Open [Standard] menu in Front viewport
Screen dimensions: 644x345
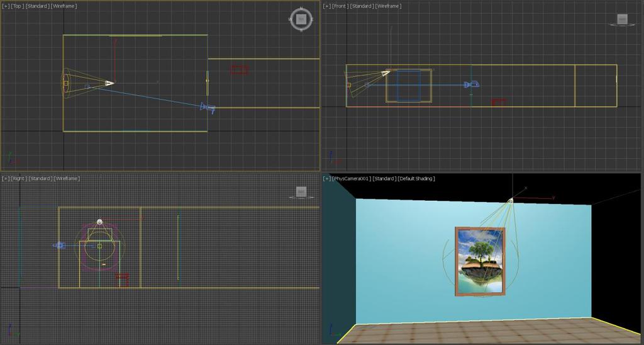coord(362,6)
